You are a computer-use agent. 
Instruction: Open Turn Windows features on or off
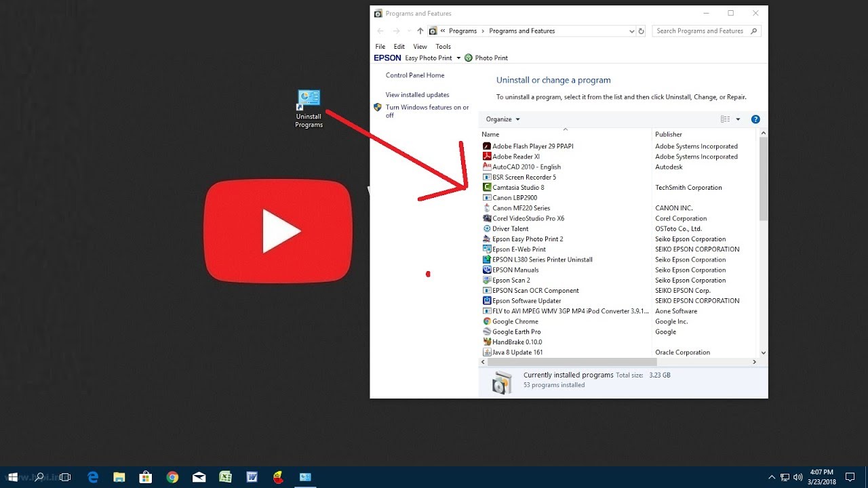click(x=427, y=111)
